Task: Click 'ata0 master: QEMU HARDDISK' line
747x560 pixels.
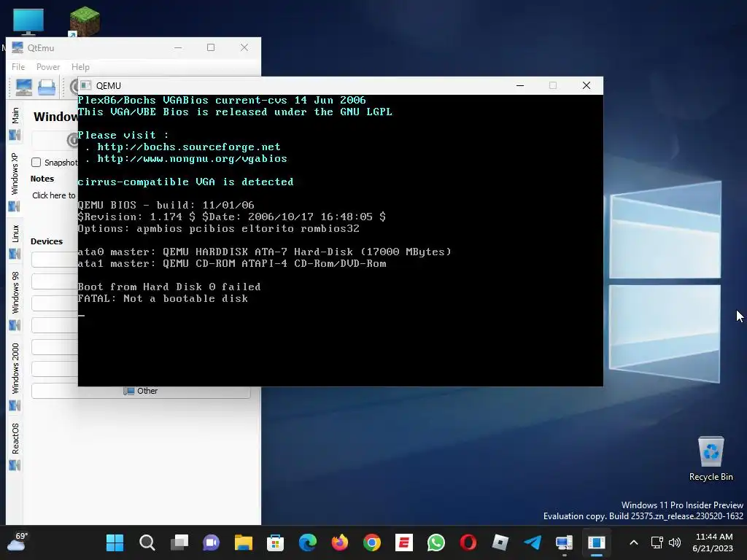Action: point(264,252)
